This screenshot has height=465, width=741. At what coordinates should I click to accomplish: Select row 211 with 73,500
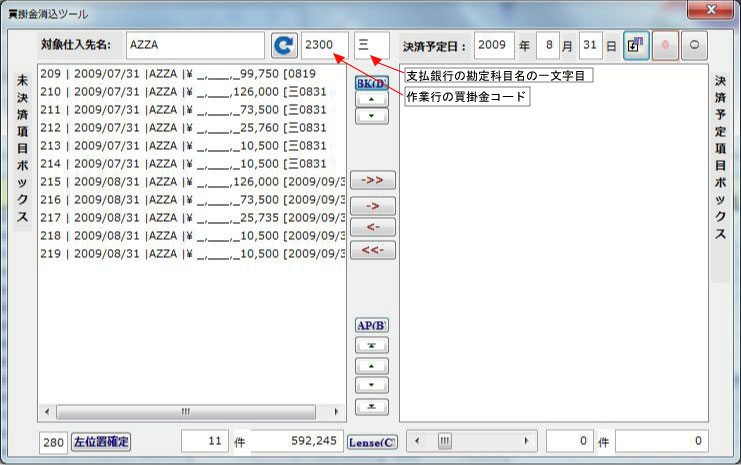coord(192,110)
